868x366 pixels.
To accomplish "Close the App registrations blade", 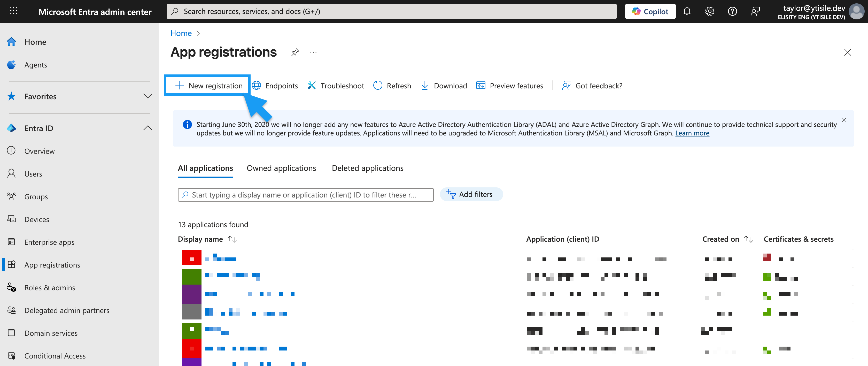I will pyautogui.click(x=847, y=52).
